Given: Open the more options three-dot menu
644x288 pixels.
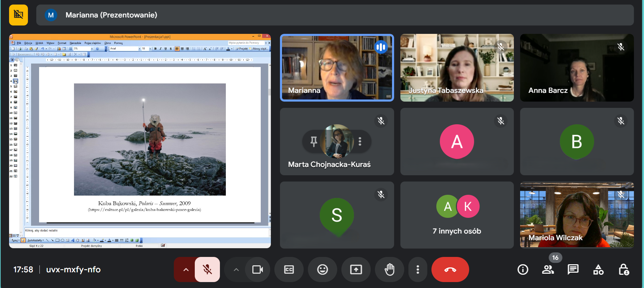Looking at the screenshot, I should pos(417,269).
